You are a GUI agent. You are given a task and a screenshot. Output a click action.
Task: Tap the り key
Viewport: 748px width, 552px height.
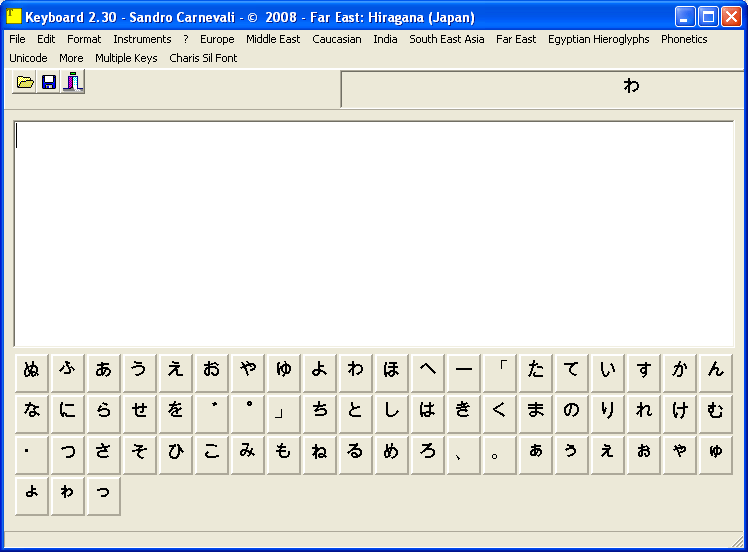coord(607,414)
